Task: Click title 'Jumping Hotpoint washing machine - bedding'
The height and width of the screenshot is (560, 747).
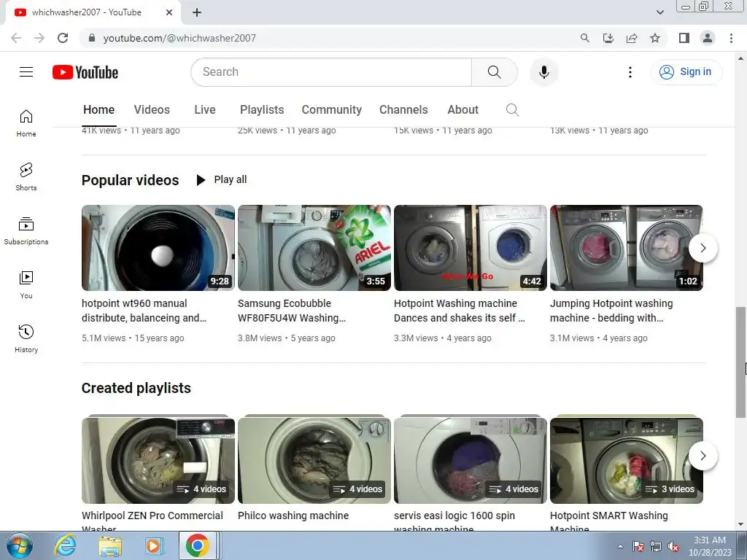Action: pyautogui.click(x=611, y=311)
